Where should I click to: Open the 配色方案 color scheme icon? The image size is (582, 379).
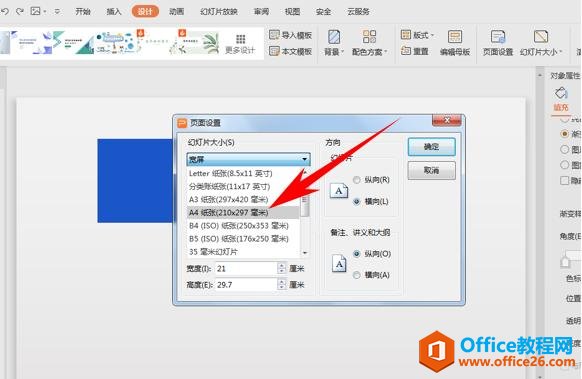[369, 37]
